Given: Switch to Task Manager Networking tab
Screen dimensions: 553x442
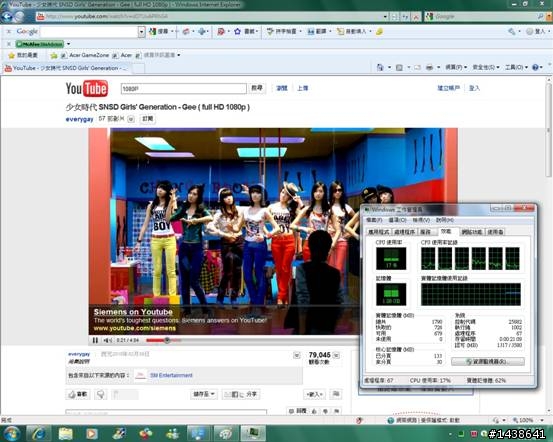Looking at the screenshot, I should [472, 232].
